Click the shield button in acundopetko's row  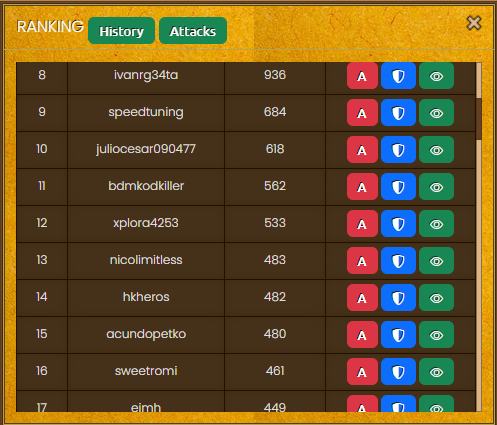398,335
